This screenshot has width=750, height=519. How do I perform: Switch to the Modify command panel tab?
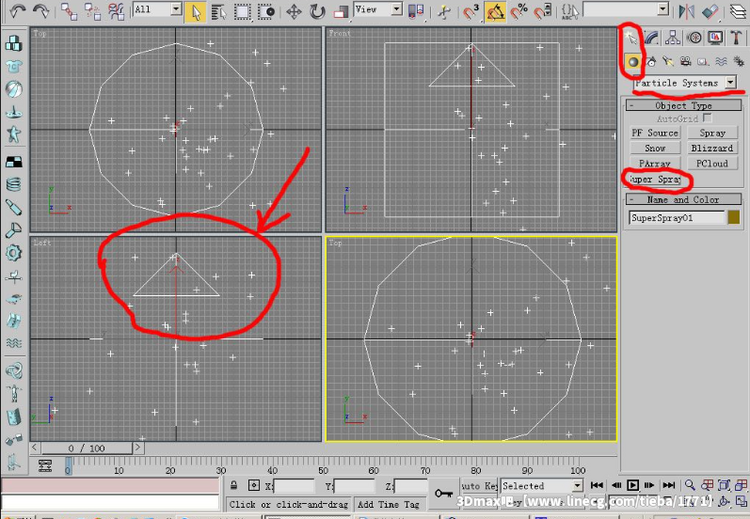click(x=651, y=38)
